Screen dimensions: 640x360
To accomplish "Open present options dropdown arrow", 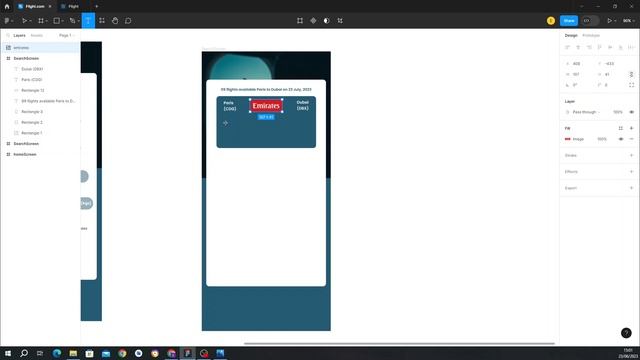I will point(615,21).
